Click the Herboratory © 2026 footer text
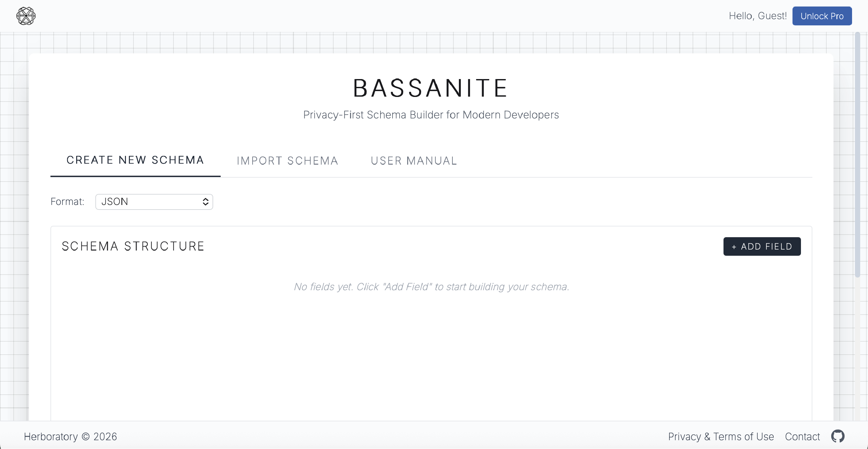The width and height of the screenshot is (868, 449). [70, 436]
